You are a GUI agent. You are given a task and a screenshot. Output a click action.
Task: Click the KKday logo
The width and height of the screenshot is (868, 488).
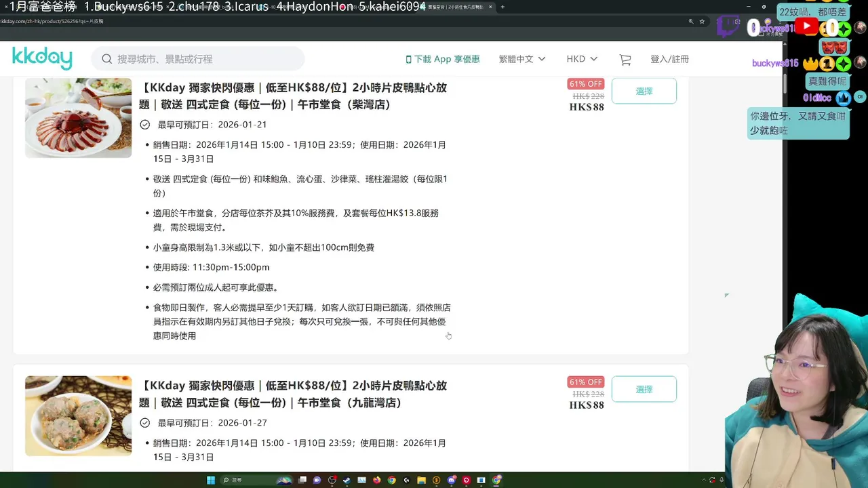[42, 58]
